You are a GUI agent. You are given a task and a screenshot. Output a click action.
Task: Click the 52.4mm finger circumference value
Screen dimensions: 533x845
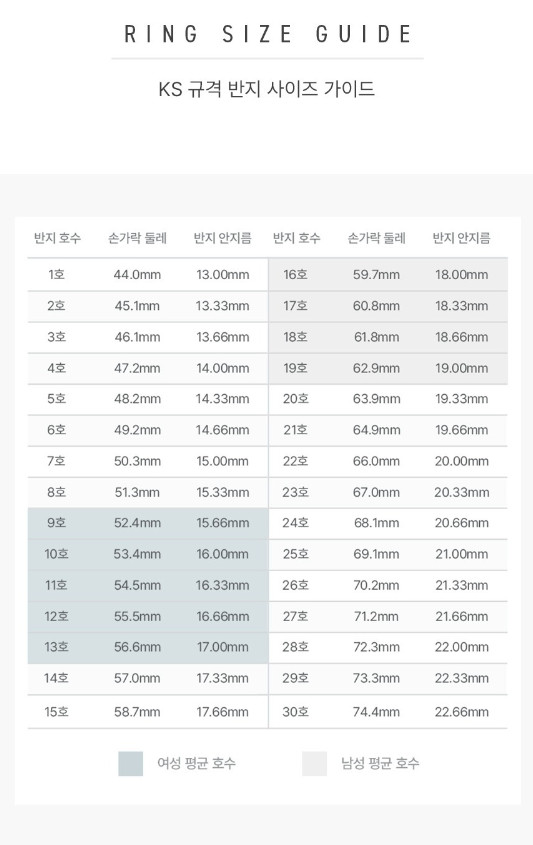click(x=137, y=523)
